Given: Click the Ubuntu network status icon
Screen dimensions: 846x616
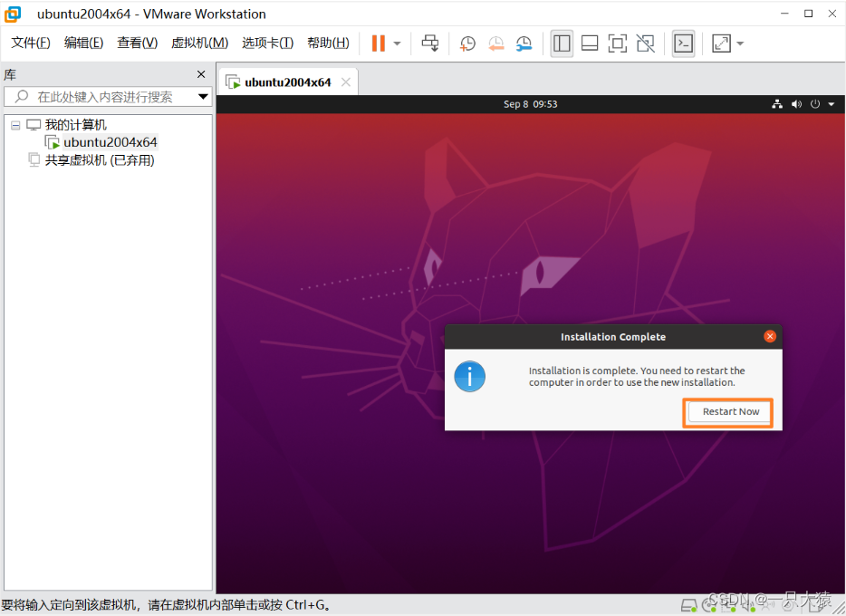Looking at the screenshot, I should (777, 104).
